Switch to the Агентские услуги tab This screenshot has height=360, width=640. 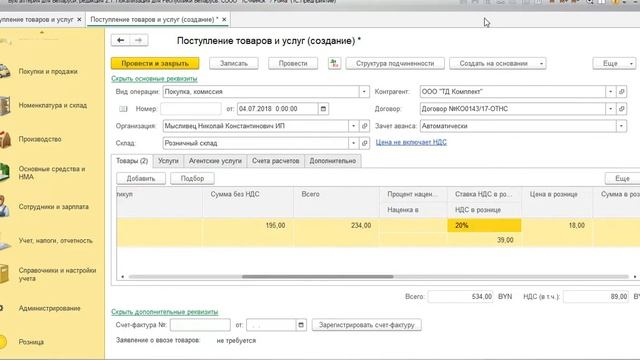coord(215,161)
